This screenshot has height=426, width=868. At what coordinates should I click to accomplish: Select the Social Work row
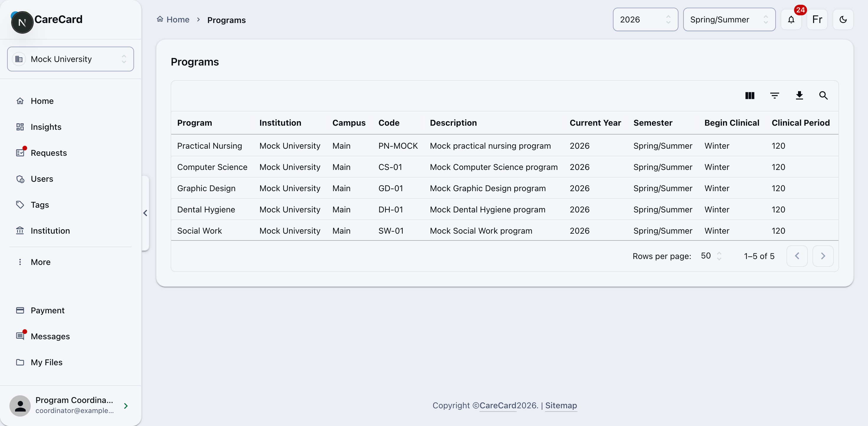[505, 231]
